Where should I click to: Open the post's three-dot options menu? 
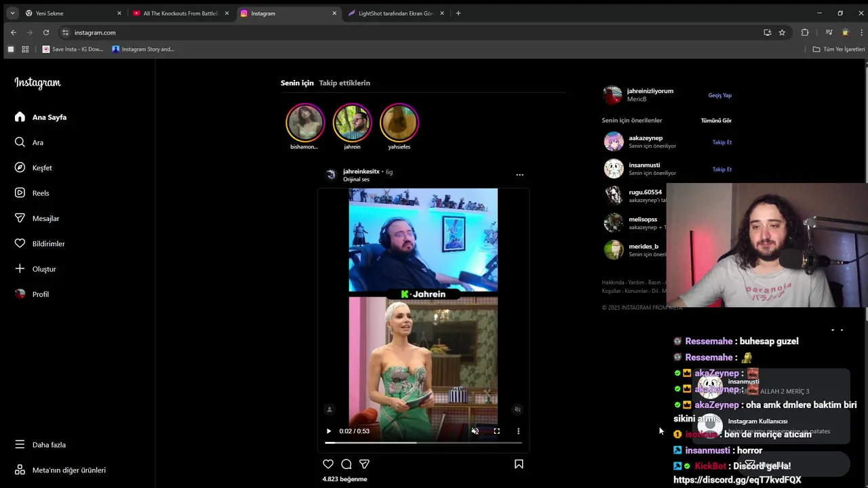point(519,175)
